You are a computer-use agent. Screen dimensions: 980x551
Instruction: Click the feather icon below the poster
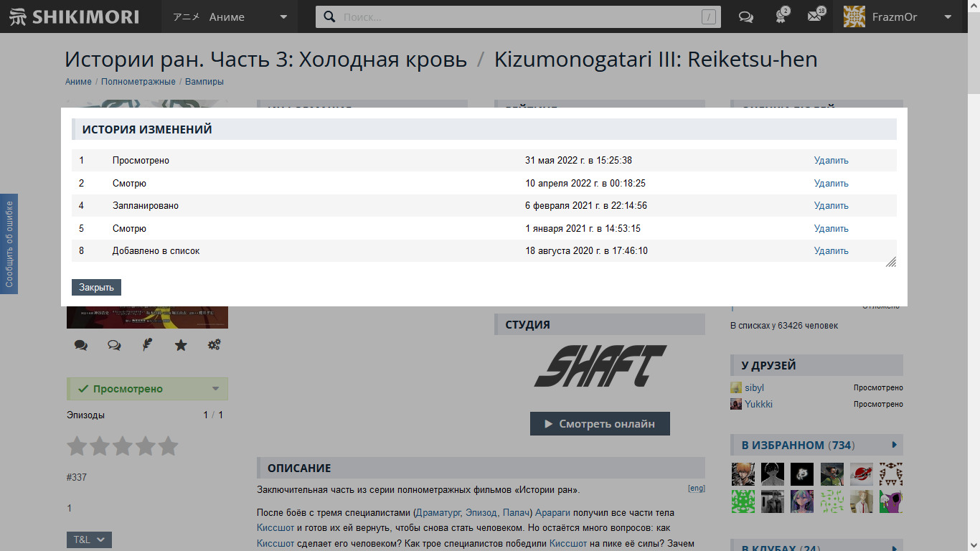coord(147,345)
